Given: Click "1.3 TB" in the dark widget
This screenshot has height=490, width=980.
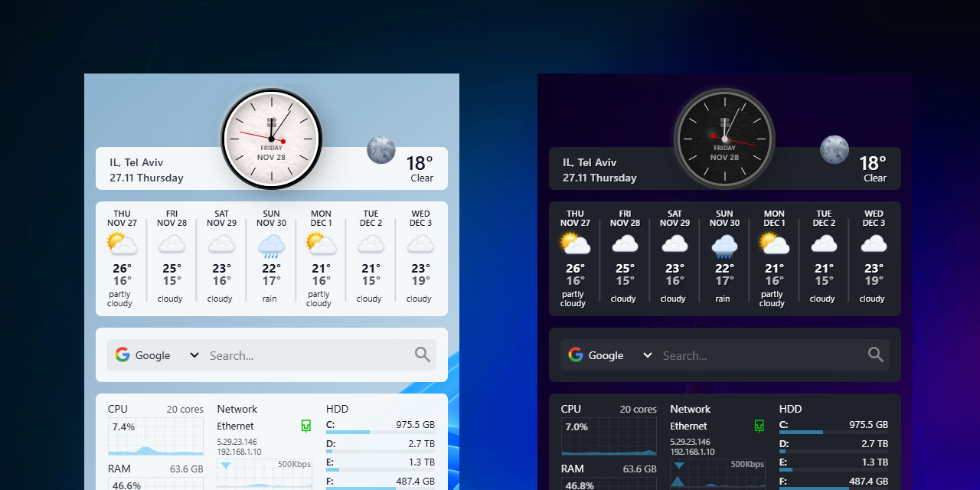Looking at the screenshot, I should (x=874, y=462).
